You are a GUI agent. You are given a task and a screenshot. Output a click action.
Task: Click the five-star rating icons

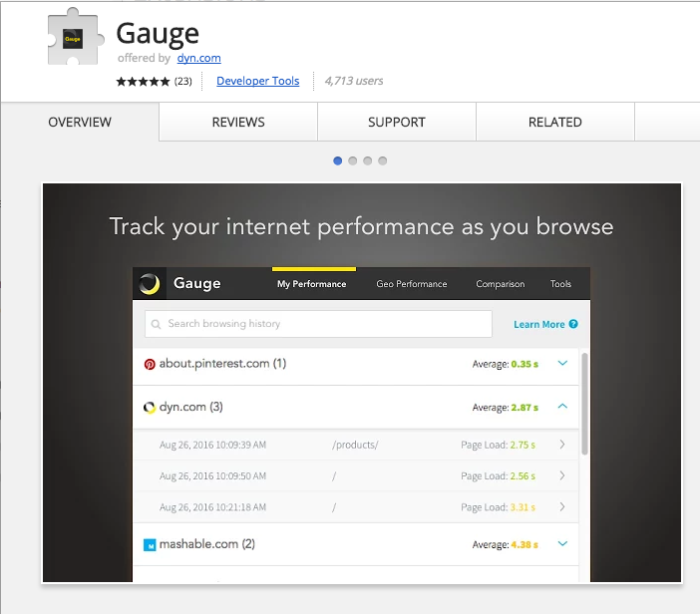click(x=143, y=81)
